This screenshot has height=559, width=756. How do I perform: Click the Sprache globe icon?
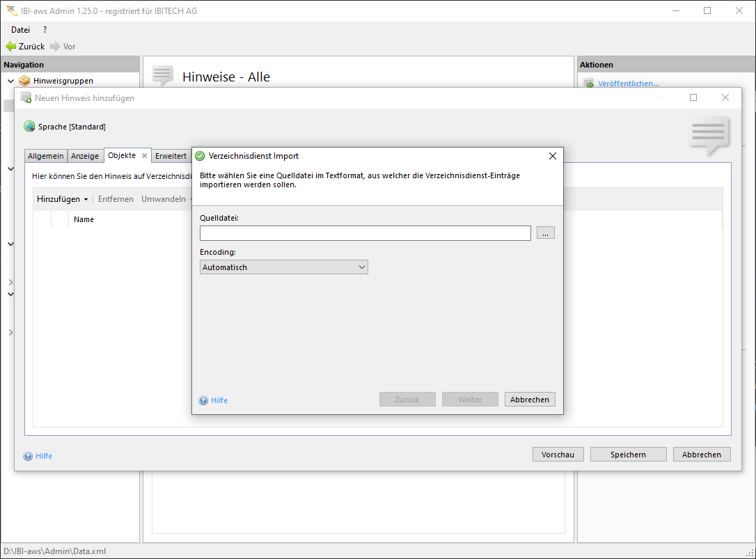[29, 127]
